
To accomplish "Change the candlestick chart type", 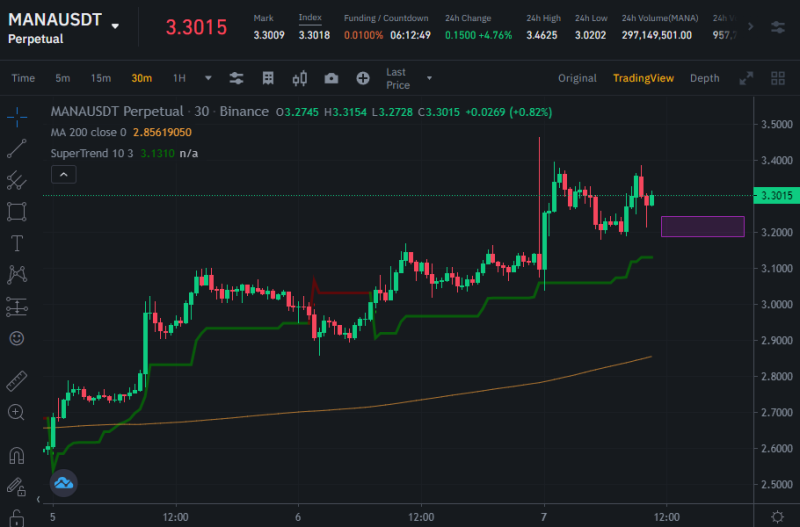I will point(299,78).
